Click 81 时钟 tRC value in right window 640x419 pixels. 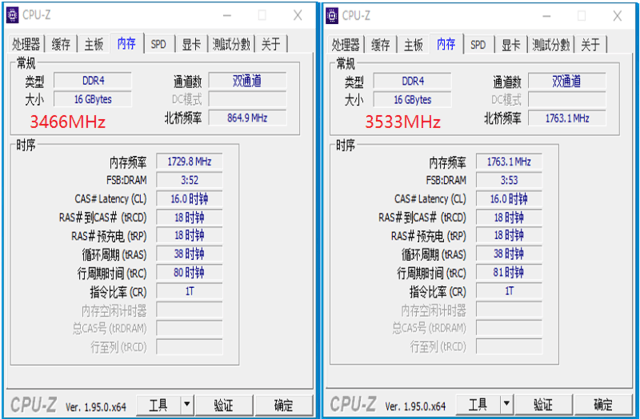(x=509, y=273)
